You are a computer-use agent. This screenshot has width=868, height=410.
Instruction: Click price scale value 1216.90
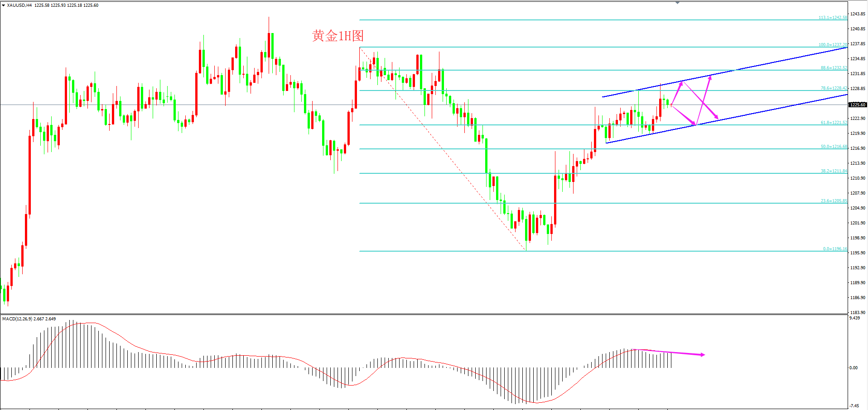pyautogui.click(x=858, y=148)
